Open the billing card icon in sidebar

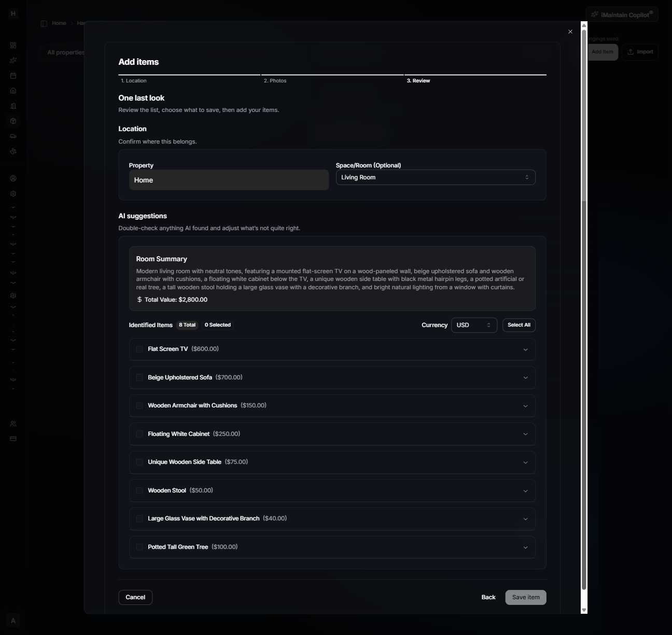pos(13,438)
